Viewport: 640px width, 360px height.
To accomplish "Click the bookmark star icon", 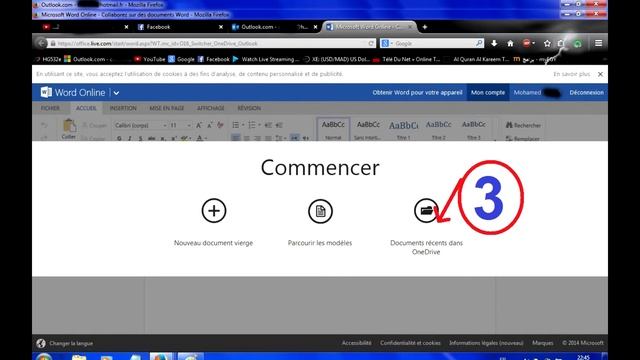I will coord(547,43).
